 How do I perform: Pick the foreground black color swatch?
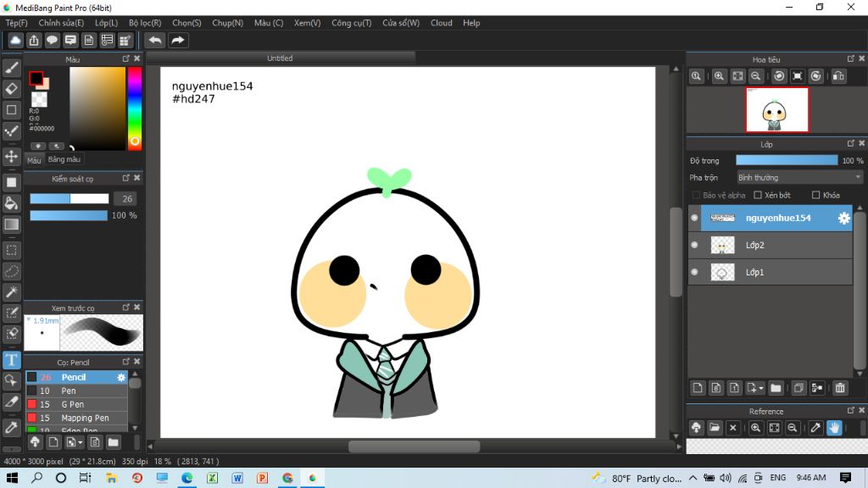tap(36, 79)
